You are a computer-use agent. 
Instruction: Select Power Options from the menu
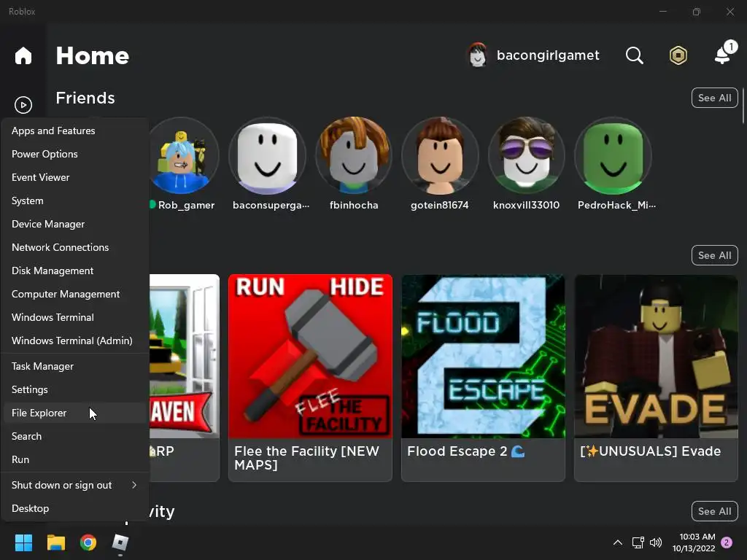[x=75, y=154]
